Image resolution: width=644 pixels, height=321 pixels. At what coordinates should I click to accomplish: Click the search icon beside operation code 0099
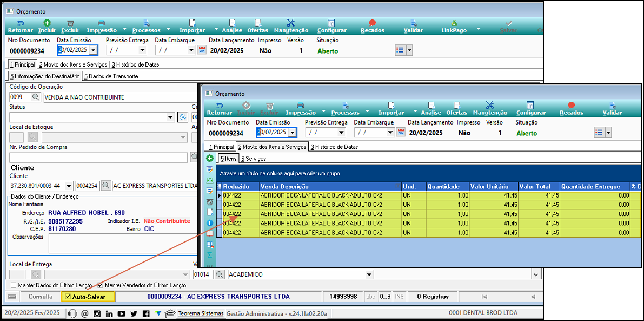36,97
